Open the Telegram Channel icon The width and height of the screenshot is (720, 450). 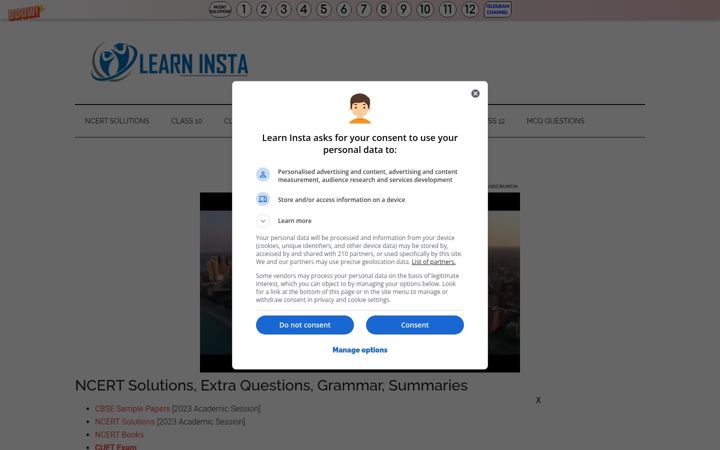(x=497, y=9)
